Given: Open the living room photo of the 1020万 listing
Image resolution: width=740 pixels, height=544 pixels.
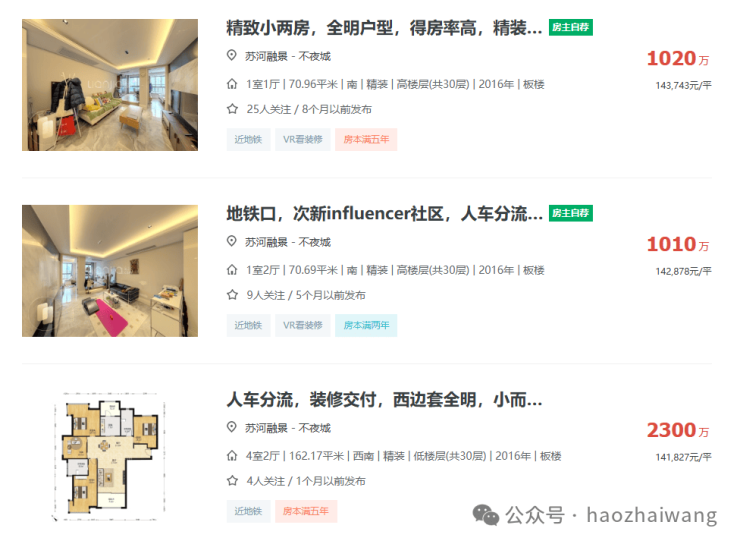Looking at the screenshot, I should 110,85.
